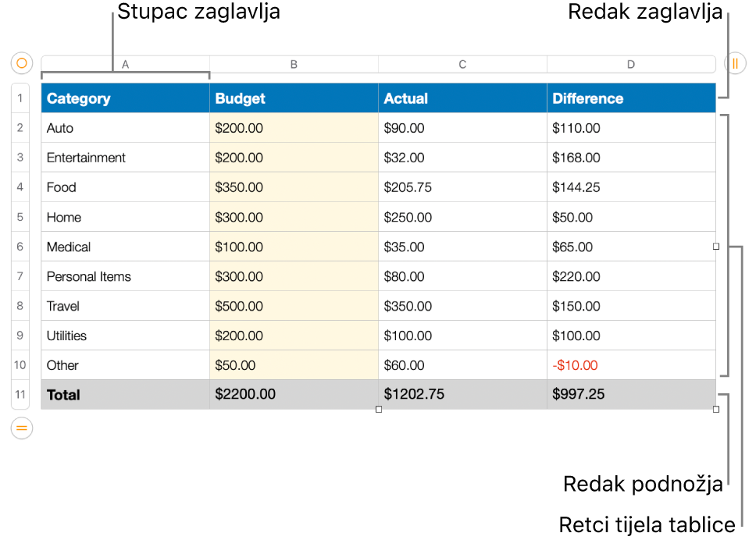Screen dimensions: 756x540
Task: Click the $205.75 Food actual cell
Action: tap(462, 187)
